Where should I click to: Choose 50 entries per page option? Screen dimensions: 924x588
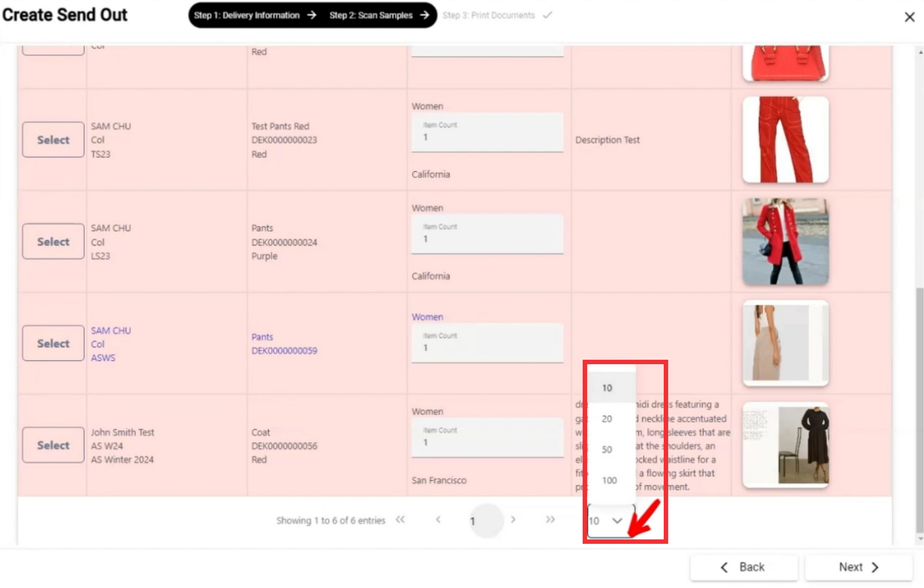[x=612, y=449]
